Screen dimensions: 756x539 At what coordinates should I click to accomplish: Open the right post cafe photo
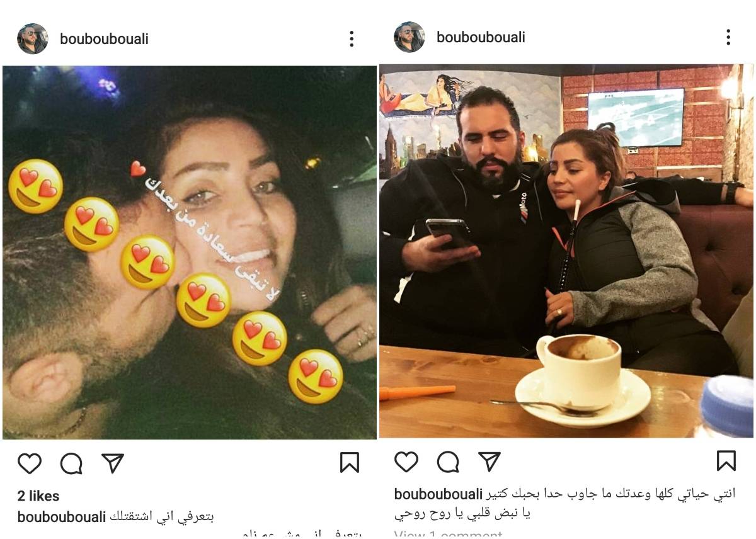click(x=566, y=251)
